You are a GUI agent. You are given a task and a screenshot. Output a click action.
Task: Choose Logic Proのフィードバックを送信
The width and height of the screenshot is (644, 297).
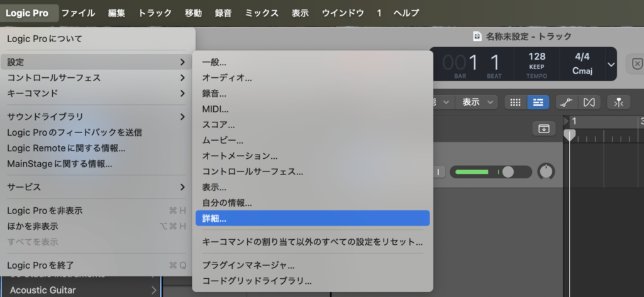pyautogui.click(x=96, y=132)
